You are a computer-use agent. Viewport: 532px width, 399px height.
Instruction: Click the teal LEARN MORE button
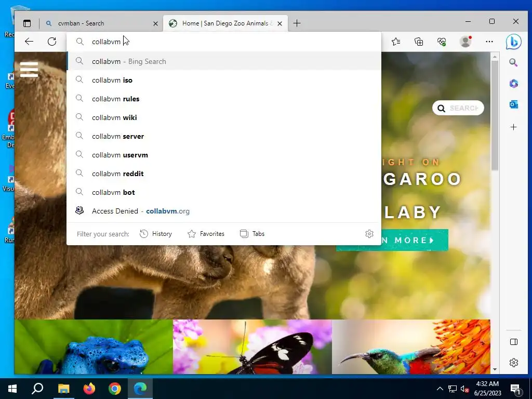[415, 240]
